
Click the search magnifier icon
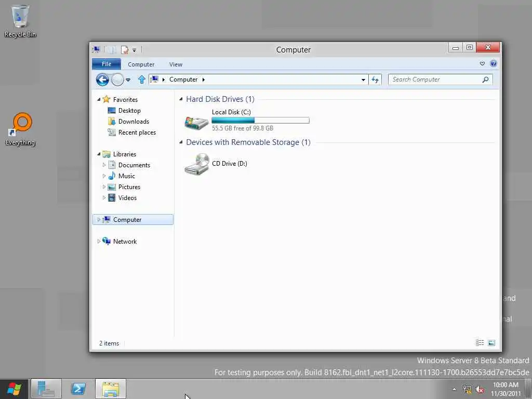[x=486, y=79]
